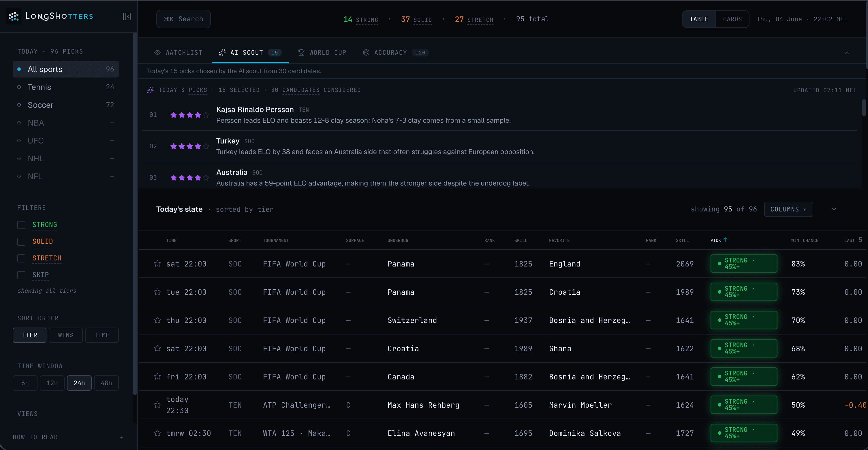Sort picks by TIER
The width and height of the screenshot is (868, 450).
coord(30,335)
